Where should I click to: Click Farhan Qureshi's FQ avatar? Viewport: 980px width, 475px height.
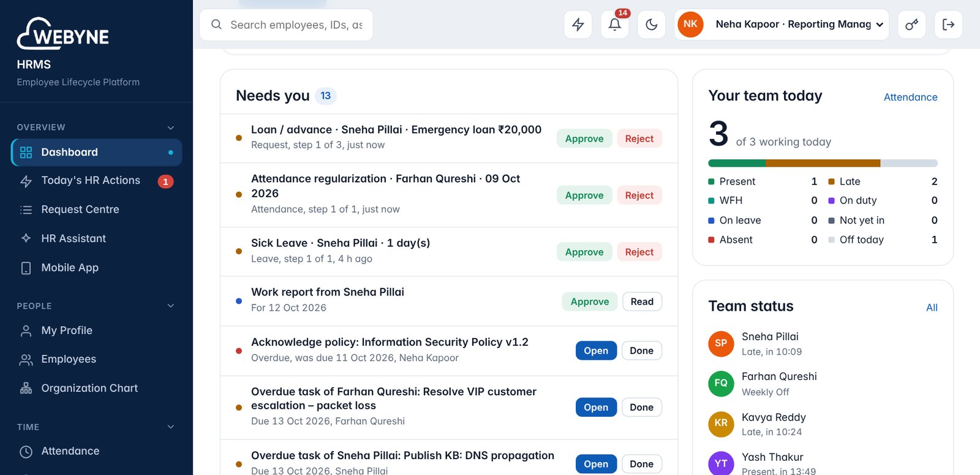pos(721,383)
